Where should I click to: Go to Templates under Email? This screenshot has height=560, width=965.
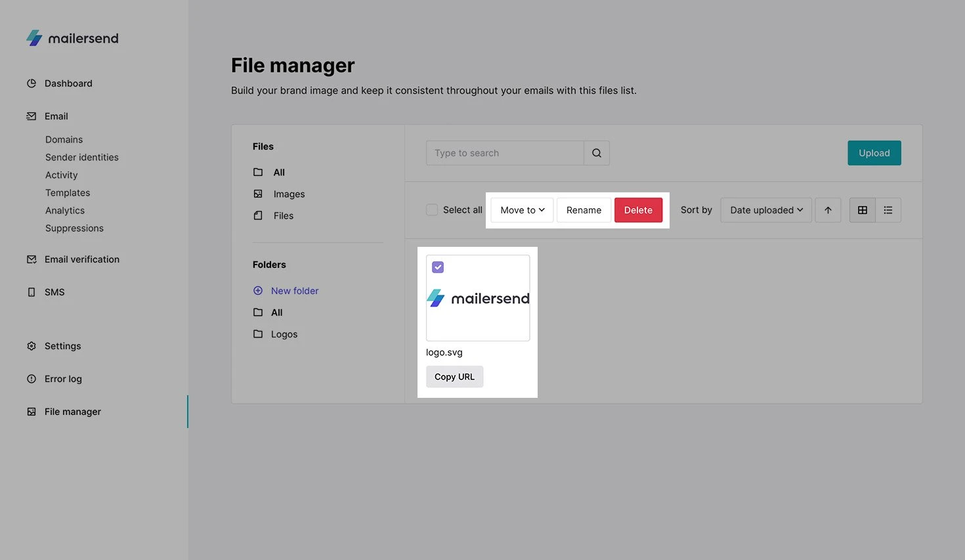tap(68, 193)
